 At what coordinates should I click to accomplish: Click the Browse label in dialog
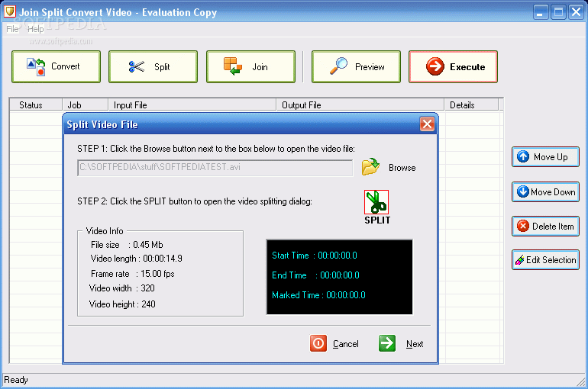[x=402, y=168]
